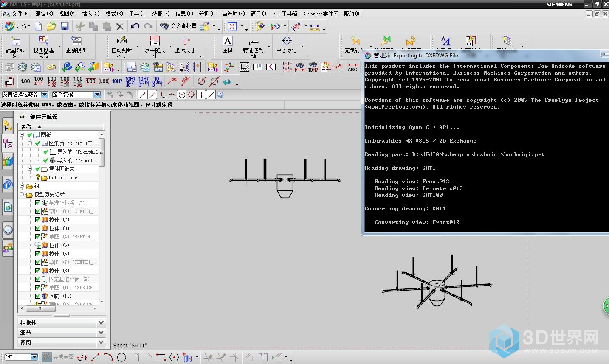609x364 pixels.
Task: Click the 开始 start button
Action: click(18, 26)
